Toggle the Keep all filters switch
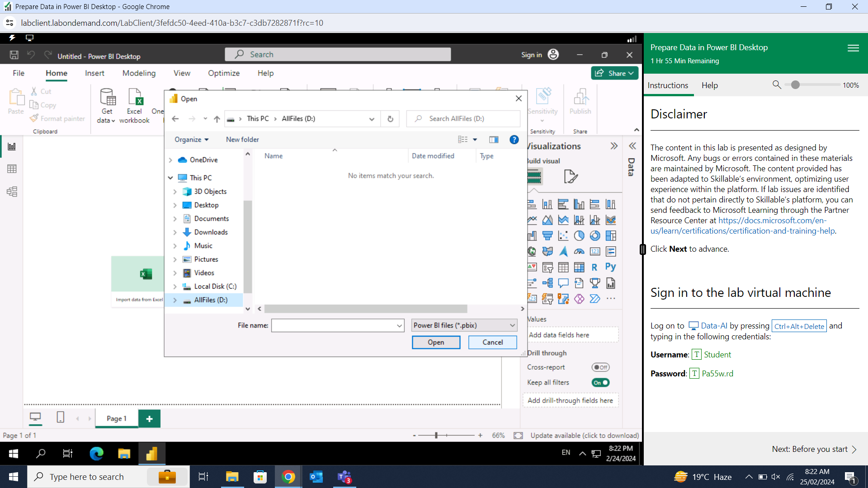Image resolution: width=868 pixels, height=488 pixels. pos(601,383)
